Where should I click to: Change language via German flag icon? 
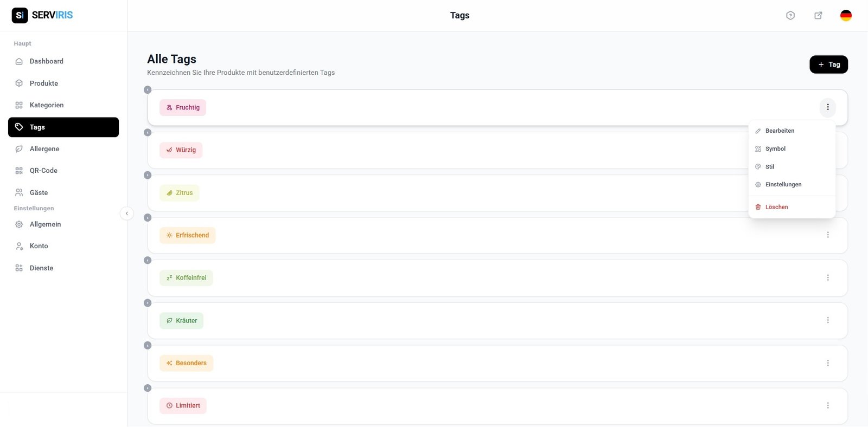[846, 16]
